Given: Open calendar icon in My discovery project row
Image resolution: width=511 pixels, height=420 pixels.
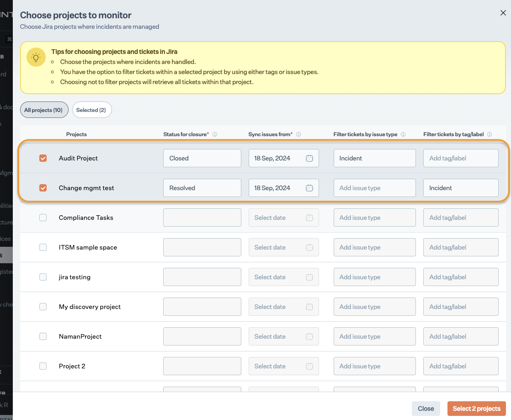Looking at the screenshot, I should (309, 307).
